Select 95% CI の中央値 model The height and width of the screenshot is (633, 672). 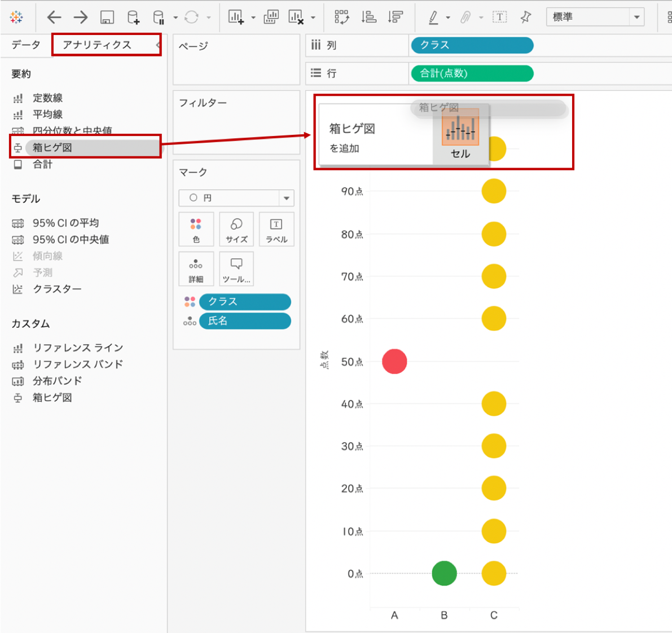coord(71,240)
